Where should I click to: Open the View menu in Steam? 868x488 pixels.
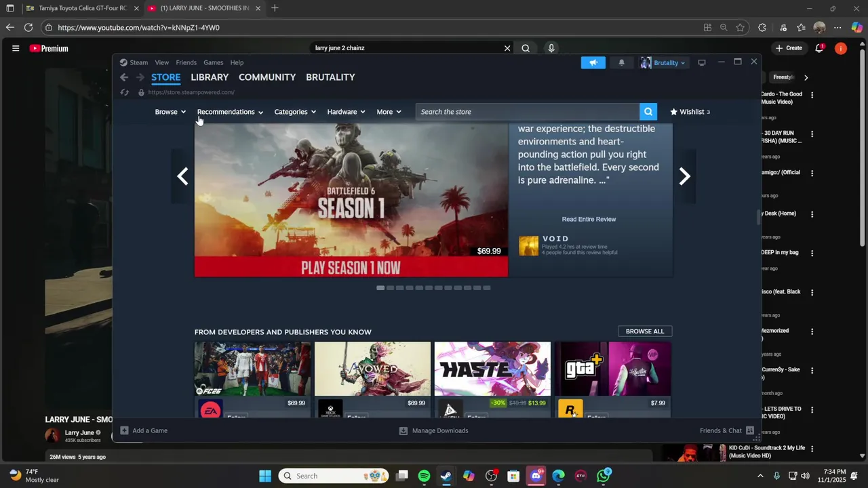(161, 62)
